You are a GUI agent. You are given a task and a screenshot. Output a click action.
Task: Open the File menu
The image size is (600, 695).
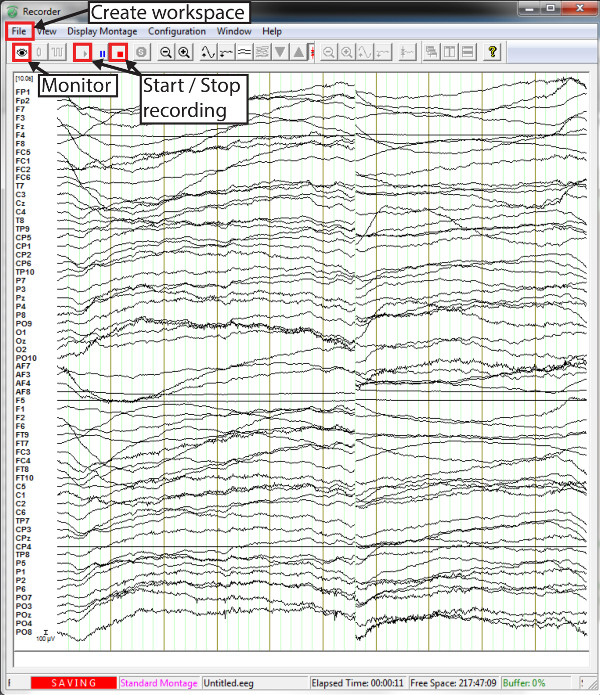pos(19,31)
